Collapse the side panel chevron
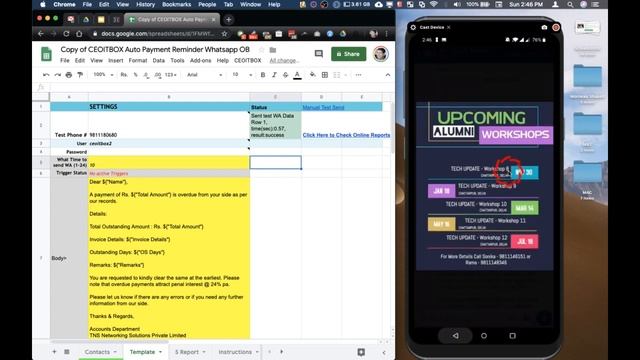640x360 pixels. (384, 352)
